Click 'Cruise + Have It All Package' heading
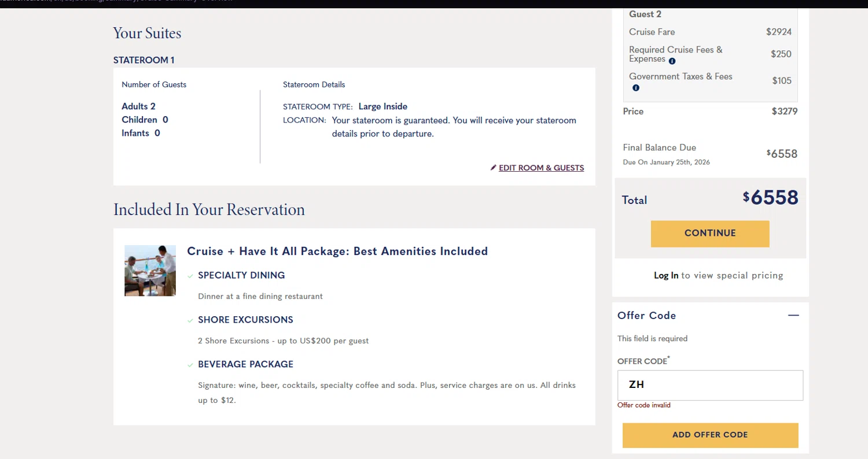This screenshot has height=459, width=868. tap(337, 251)
